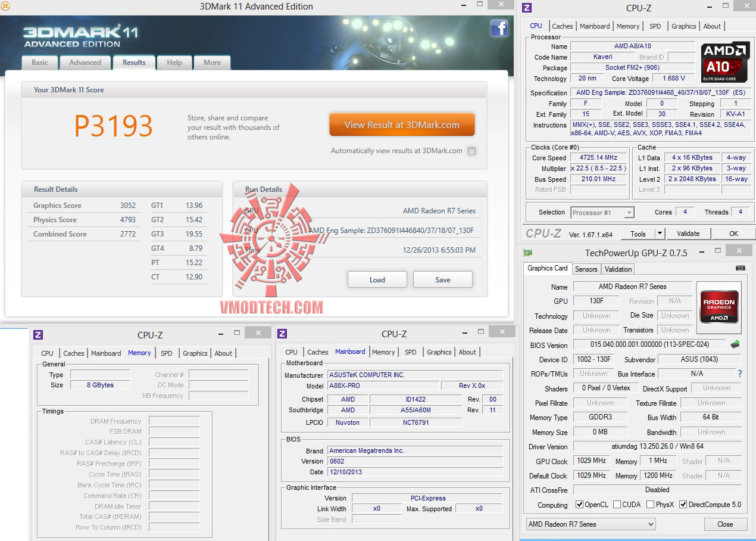Open Caches tab in CPU-Z Mainboard window
This screenshot has height=541, width=756.
pos(318,352)
